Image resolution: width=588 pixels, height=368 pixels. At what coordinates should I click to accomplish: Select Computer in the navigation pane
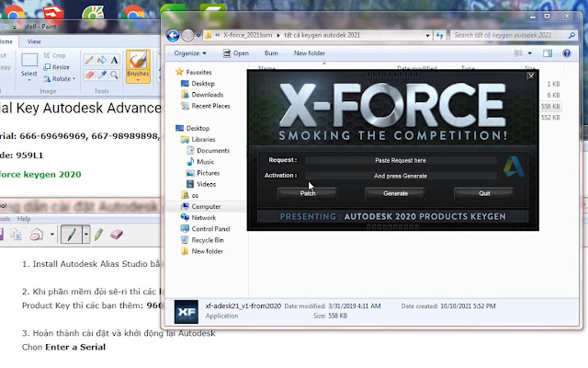click(201, 206)
